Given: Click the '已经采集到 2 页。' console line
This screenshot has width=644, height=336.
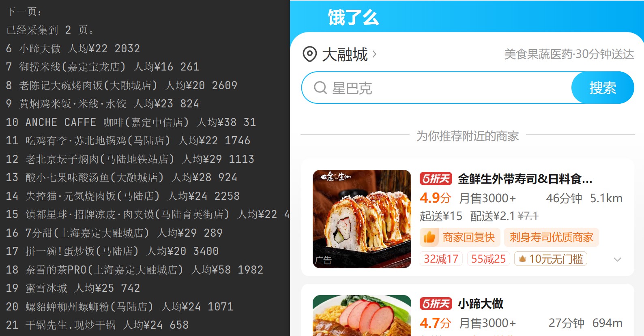Looking at the screenshot, I should [x=51, y=30].
